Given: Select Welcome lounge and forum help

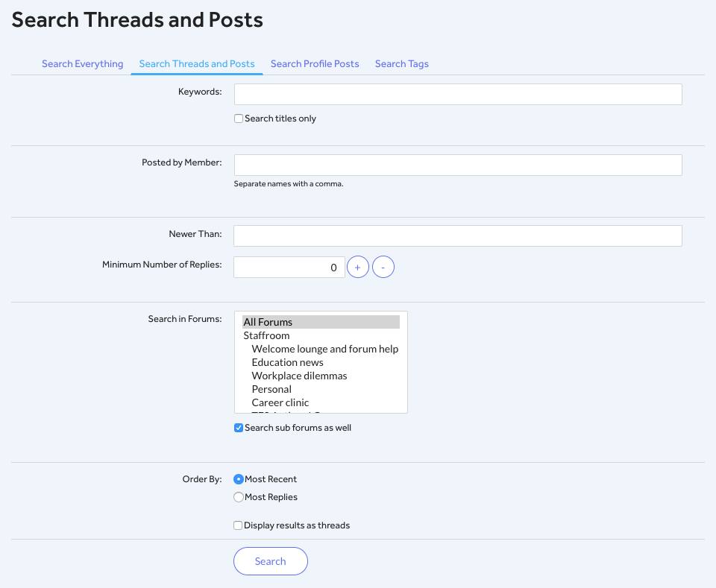Looking at the screenshot, I should [321, 349].
